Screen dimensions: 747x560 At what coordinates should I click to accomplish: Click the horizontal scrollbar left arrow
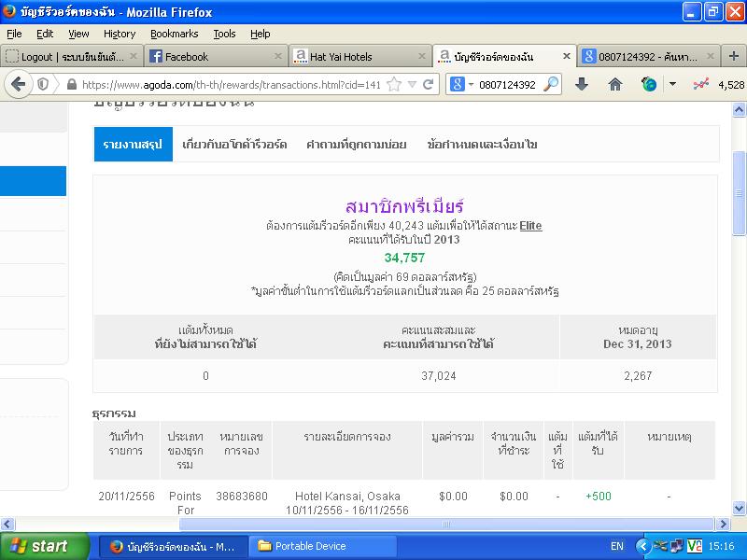coord(7,524)
